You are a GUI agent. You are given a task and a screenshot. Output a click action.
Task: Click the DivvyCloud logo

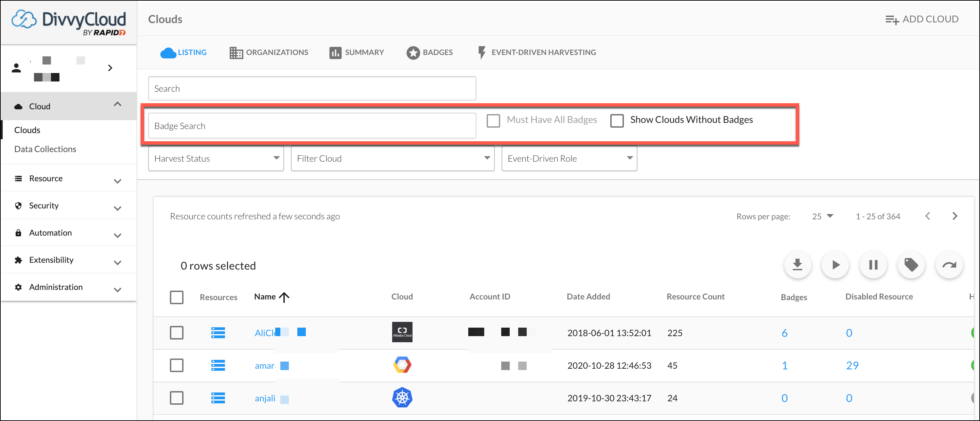tap(69, 22)
